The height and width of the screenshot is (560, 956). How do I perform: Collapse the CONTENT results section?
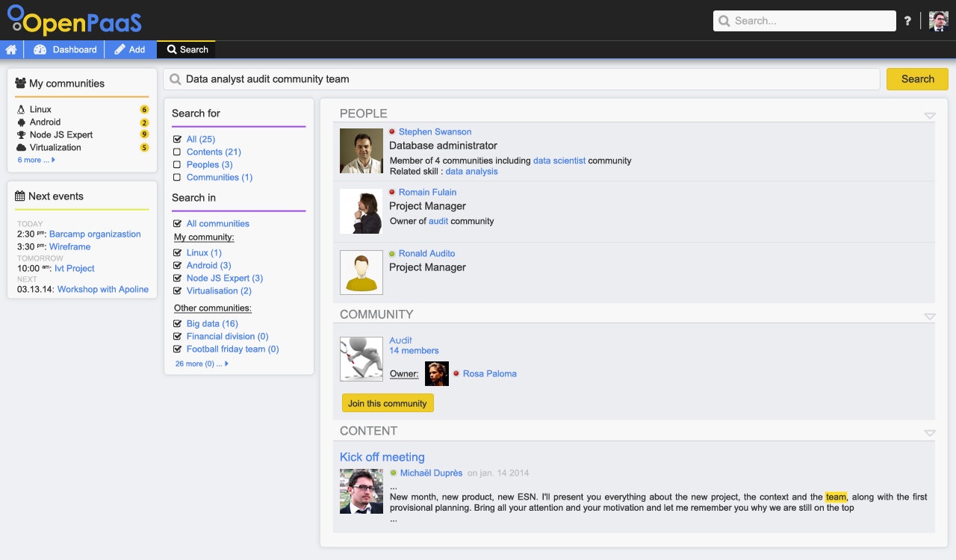pyautogui.click(x=928, y=432)
